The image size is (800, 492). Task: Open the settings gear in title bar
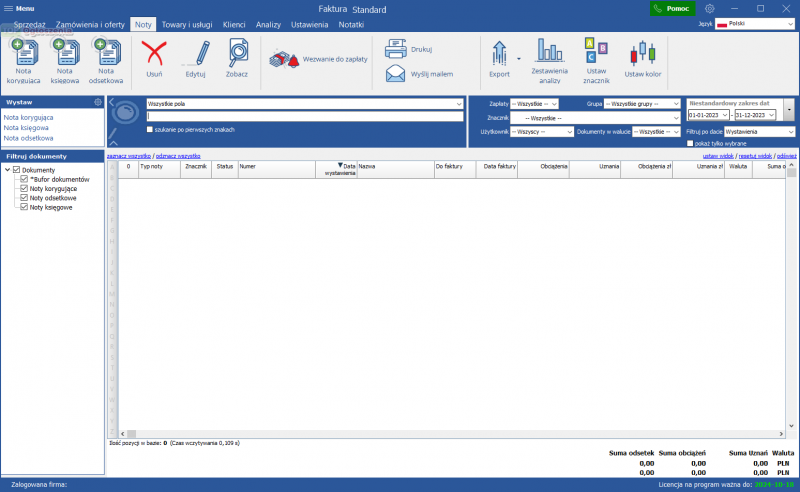[710, 9]
